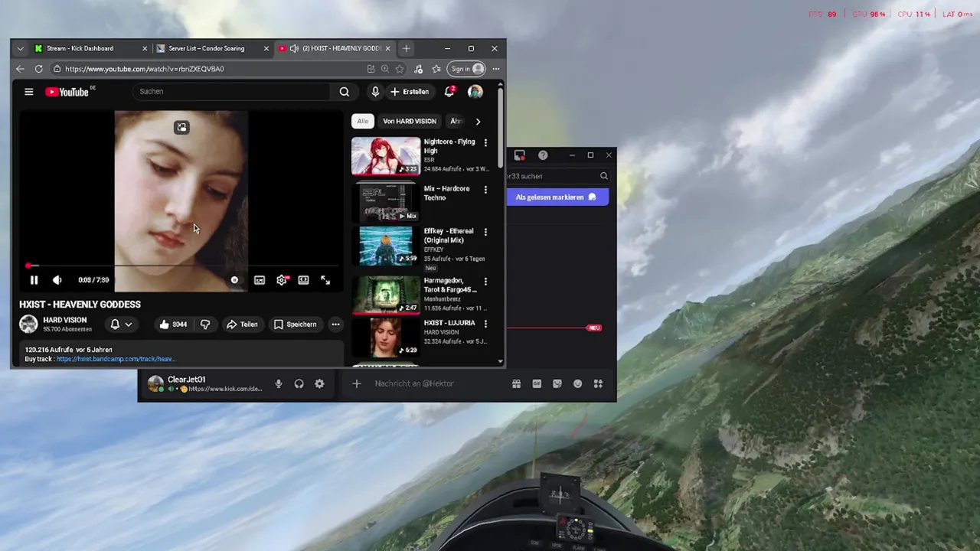Open the Discord gift icon
Viewport: 980px width, 551px height.
click(517, 384)
